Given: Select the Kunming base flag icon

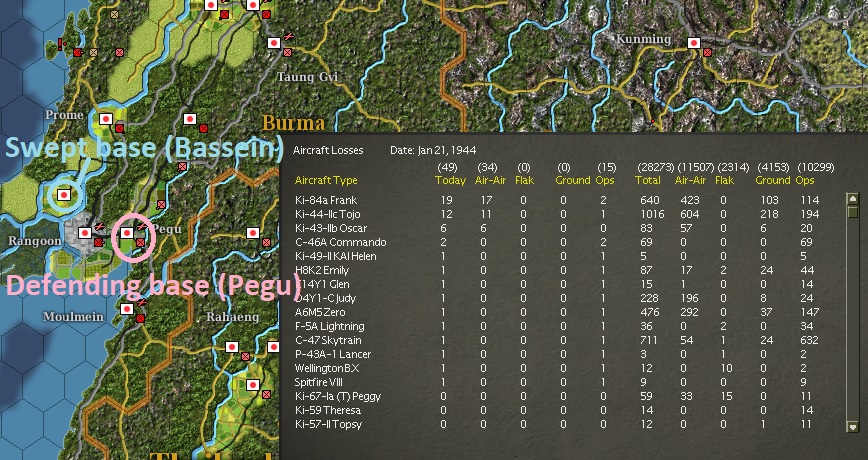Looking at the screenshot, I should click(x=694, y=43).
